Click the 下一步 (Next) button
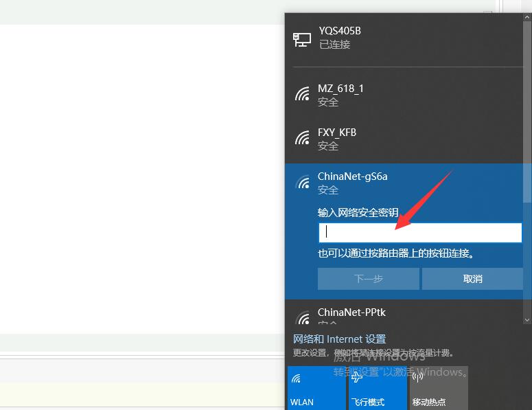 point(369,279)
